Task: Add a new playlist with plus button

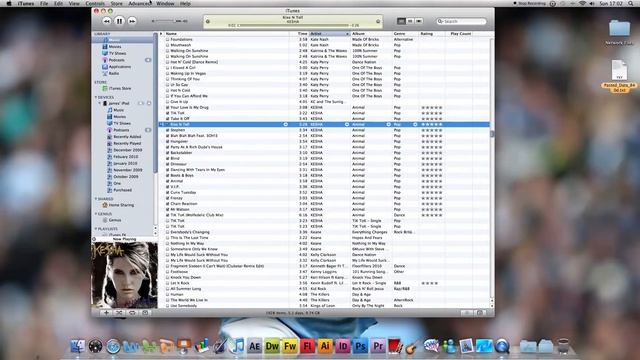Action: 106,313
